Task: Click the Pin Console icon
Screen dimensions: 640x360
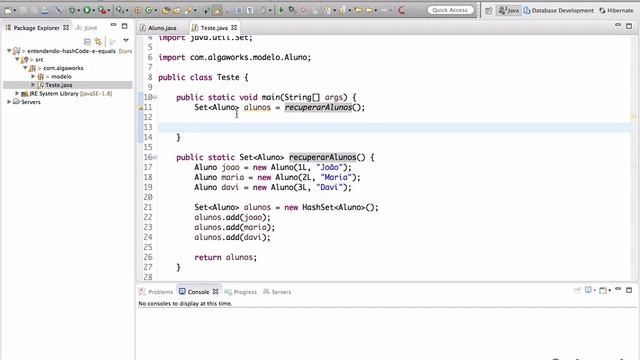Action: coord(577,290)
